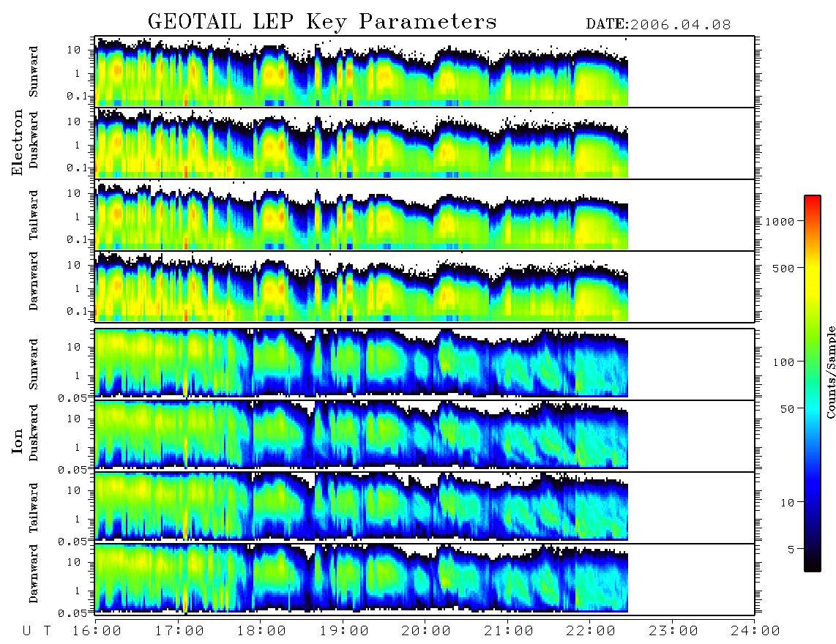Click the 20:00 time axis label
Screen dimensions: 836x644
(x=425, y=631)
